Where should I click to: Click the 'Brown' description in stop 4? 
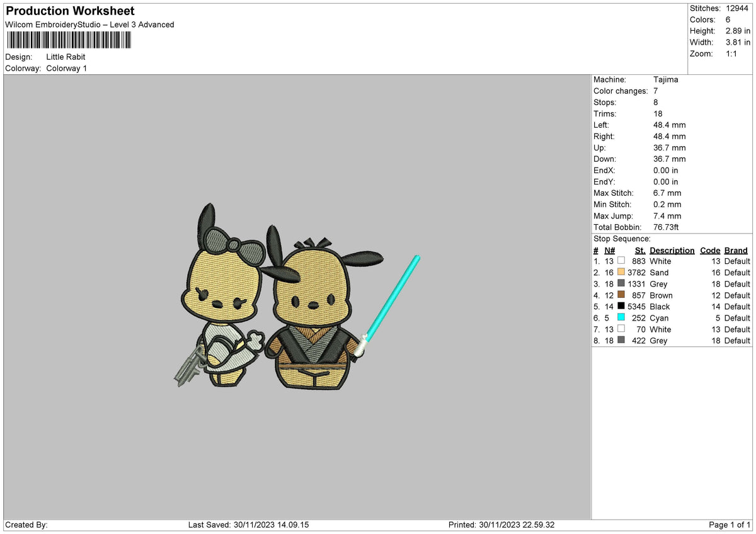(x=661, y=295)
